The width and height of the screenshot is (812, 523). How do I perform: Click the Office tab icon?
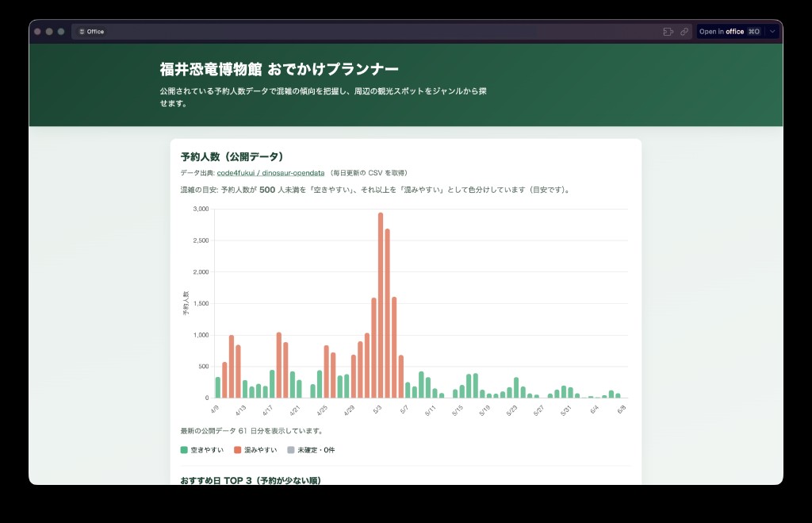[82, 32]
